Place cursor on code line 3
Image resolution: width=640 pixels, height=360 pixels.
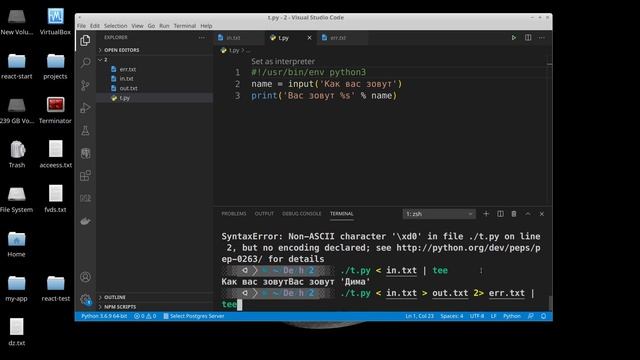[324, 96]
